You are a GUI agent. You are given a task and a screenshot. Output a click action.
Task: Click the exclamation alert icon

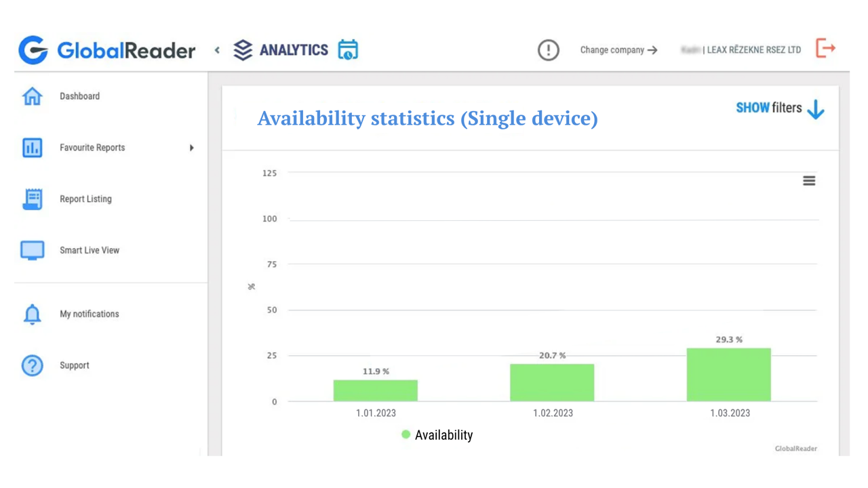click(548, 50)
